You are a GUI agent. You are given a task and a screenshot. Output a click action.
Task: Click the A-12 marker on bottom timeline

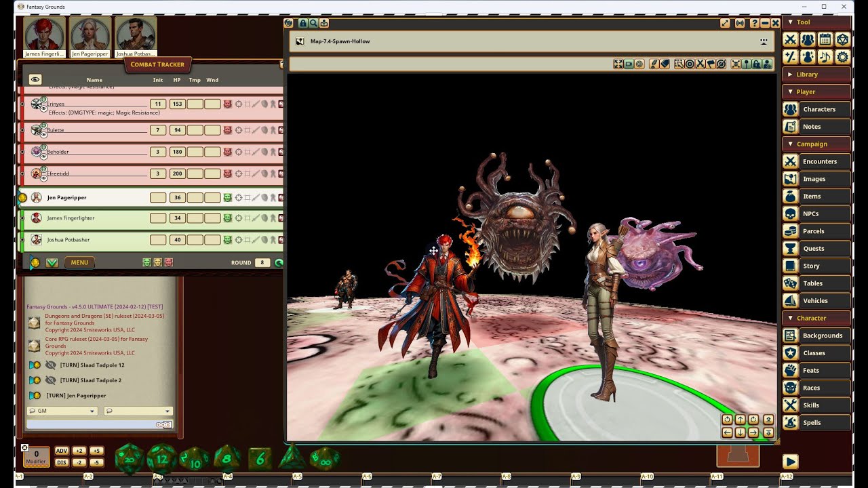coord(786,476)
